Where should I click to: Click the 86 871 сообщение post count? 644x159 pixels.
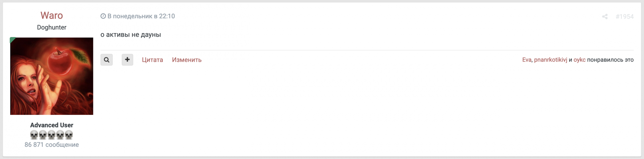52,145
